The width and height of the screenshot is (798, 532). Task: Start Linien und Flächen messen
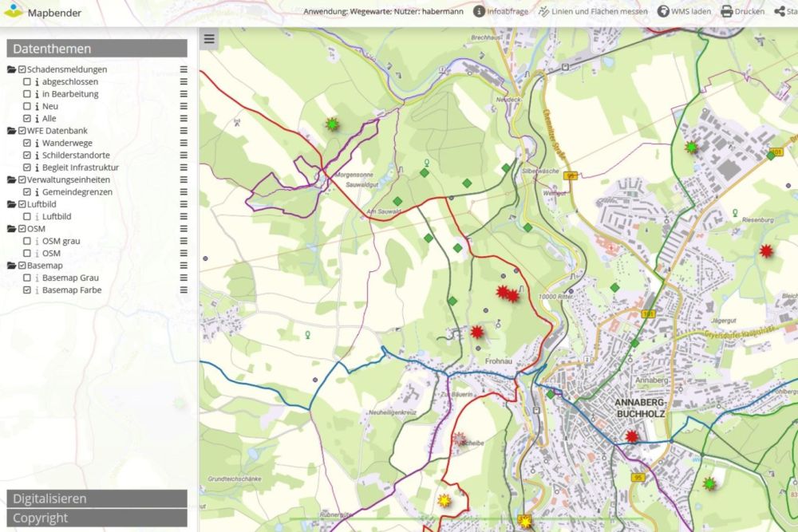pos(594,11)
